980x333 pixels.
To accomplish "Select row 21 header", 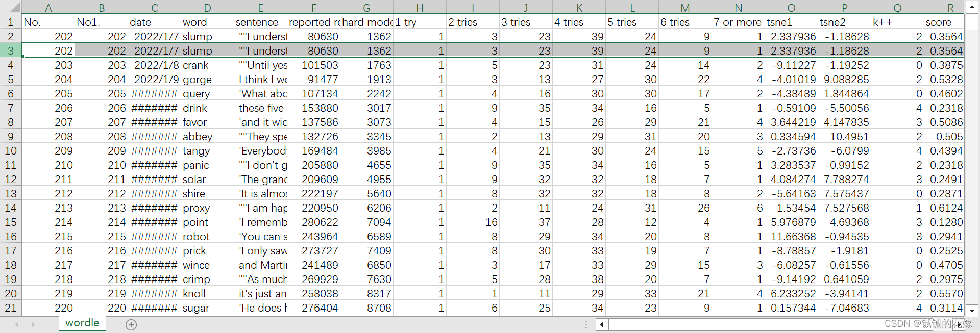I will click(x=11, y=308).
